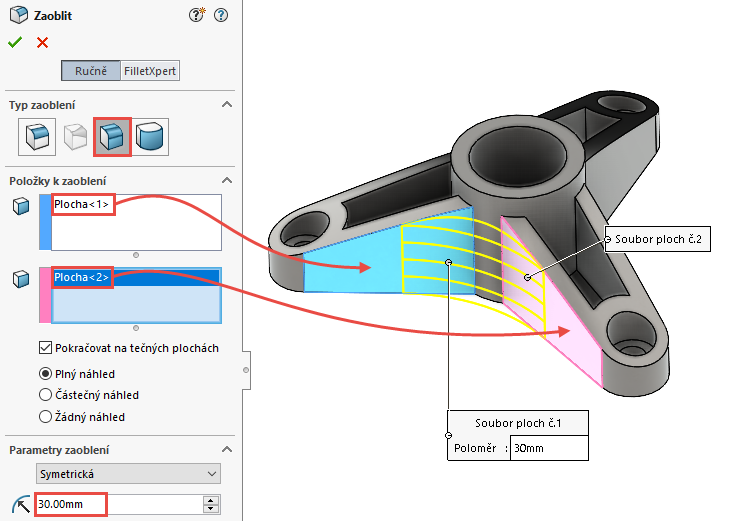Click Soubor ploch č.2 callout label
This screenshot has width=750, height=521.
tap(658, 239)
